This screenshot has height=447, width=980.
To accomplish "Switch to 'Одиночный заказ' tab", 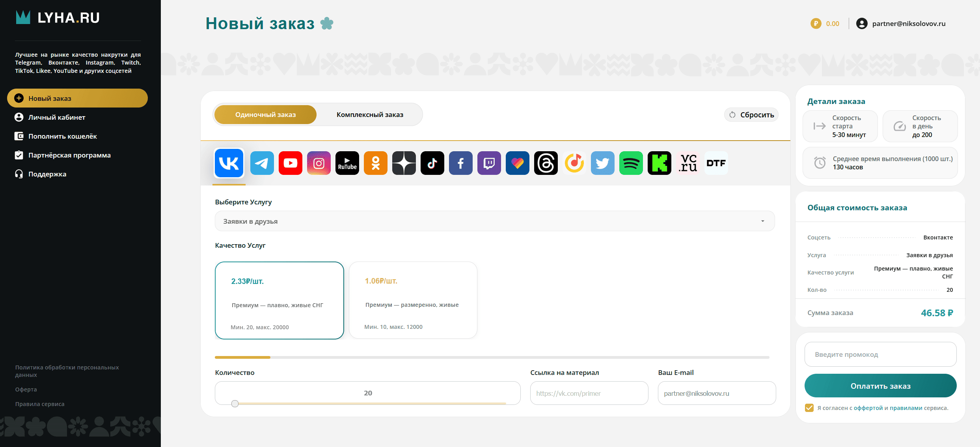I will pyautogui.click(x=265, y=115).
